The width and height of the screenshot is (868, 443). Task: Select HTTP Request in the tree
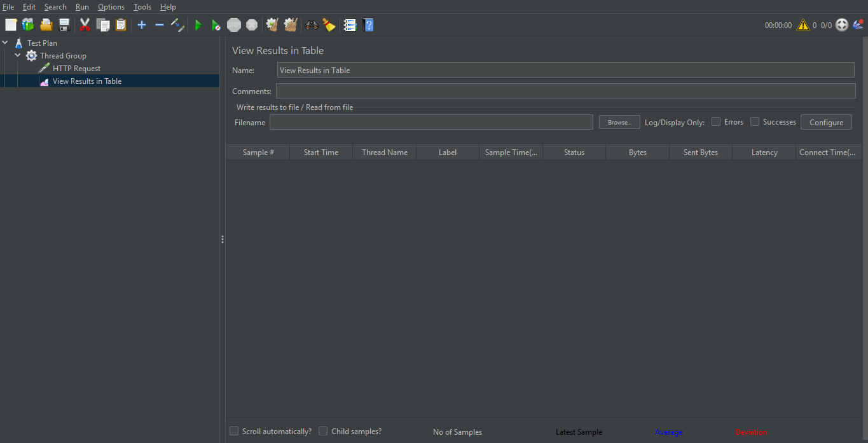76,69
